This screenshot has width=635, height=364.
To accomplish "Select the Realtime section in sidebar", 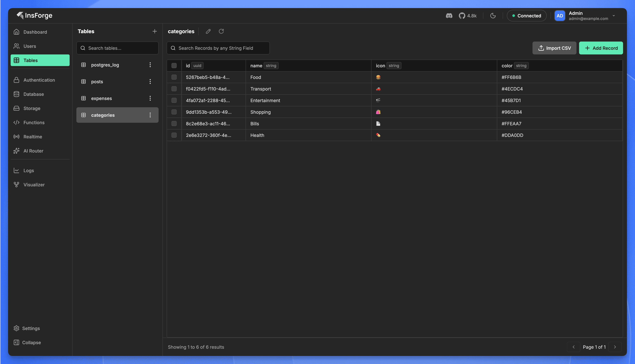I will coord(33,137).
